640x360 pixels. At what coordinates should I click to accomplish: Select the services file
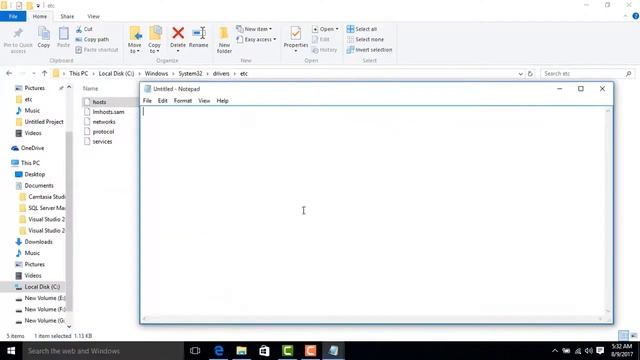click(x=102, y=142)
